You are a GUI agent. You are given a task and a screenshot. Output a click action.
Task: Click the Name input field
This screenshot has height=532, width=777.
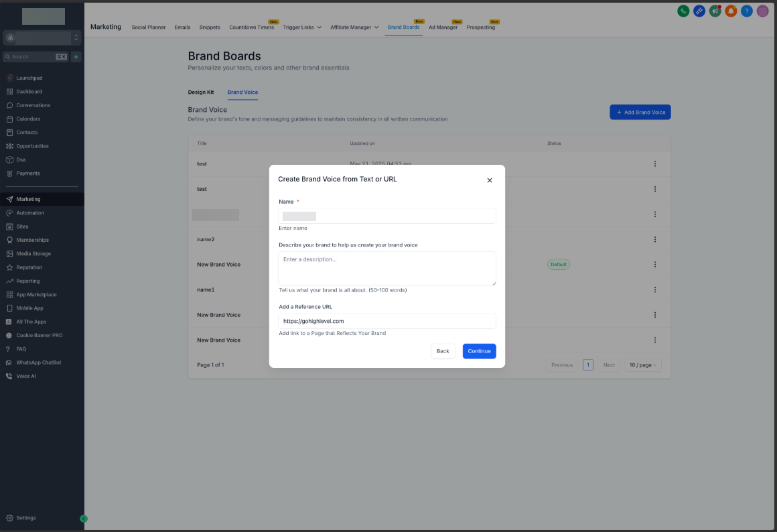pos(387,216)
